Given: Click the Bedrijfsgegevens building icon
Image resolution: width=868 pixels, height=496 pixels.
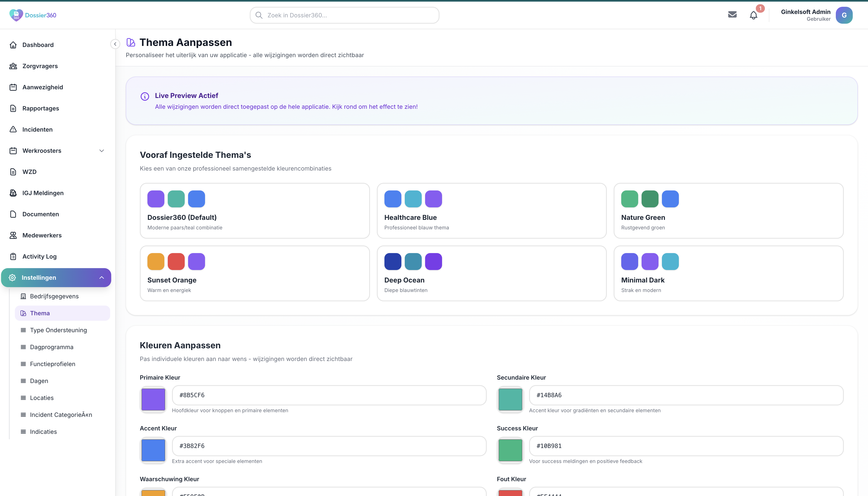Looking at the screenshot, I should coord(23,296).
